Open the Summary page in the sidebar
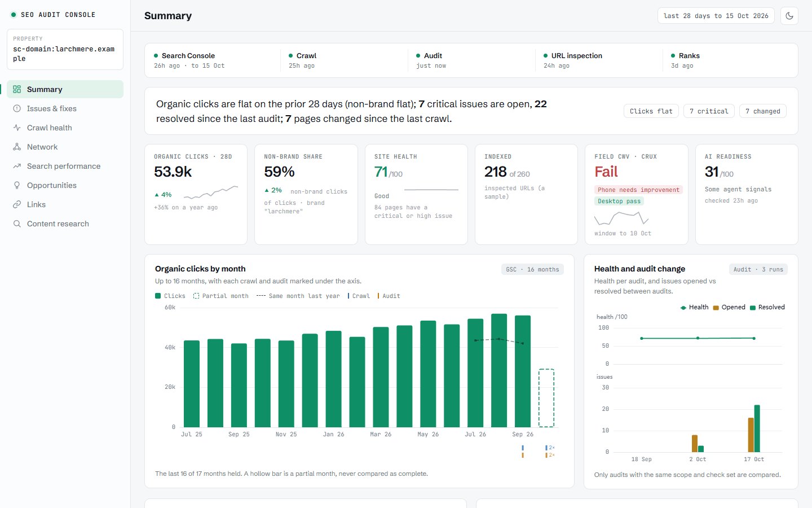The image size is (812, 508). pyautogui.click(x=65, y=89)
